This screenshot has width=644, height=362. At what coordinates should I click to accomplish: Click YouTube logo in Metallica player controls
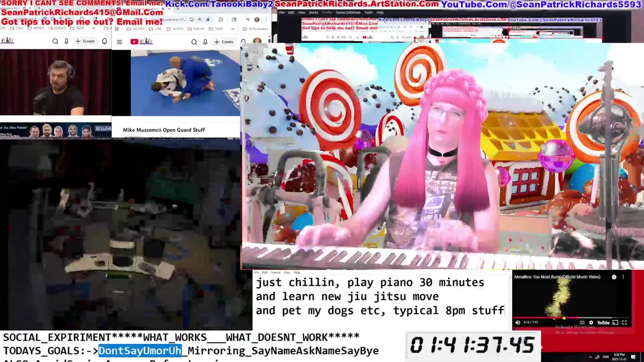tap(603, 322)
